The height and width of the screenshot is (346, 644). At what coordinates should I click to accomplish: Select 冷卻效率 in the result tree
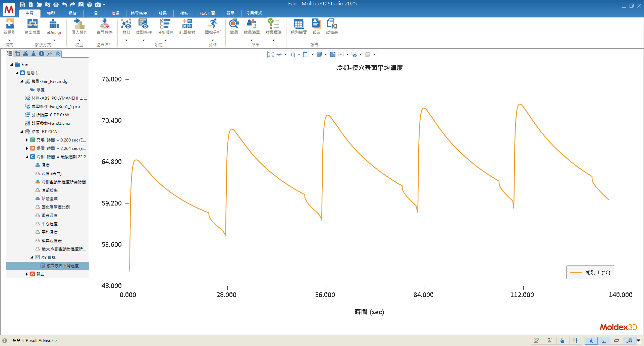pos(49,190)
